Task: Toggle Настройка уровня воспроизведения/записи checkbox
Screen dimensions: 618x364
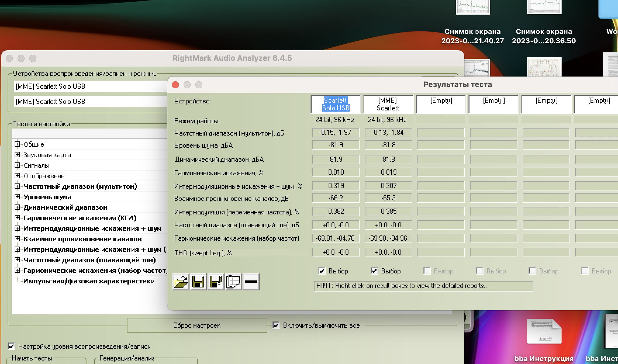Action: (x=11, y=346)
